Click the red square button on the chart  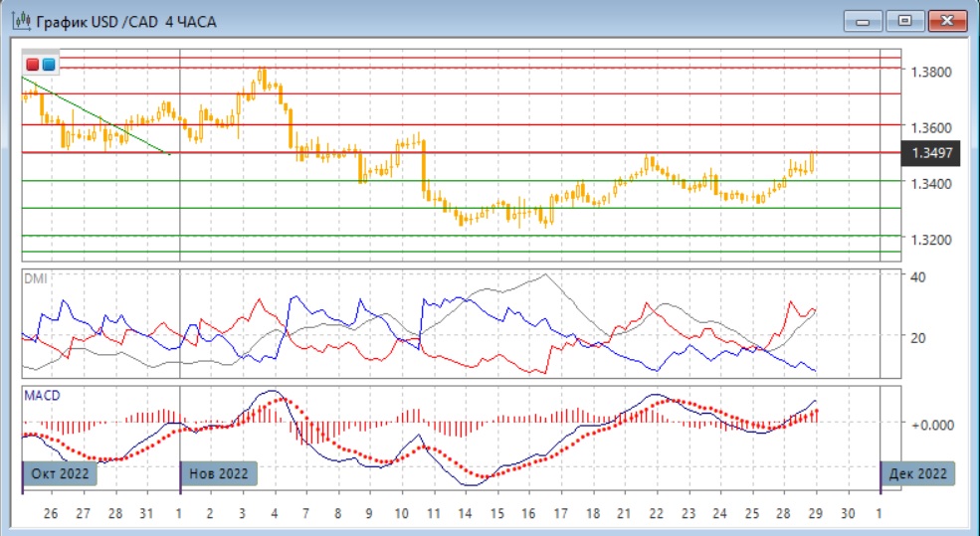[33, 65]
